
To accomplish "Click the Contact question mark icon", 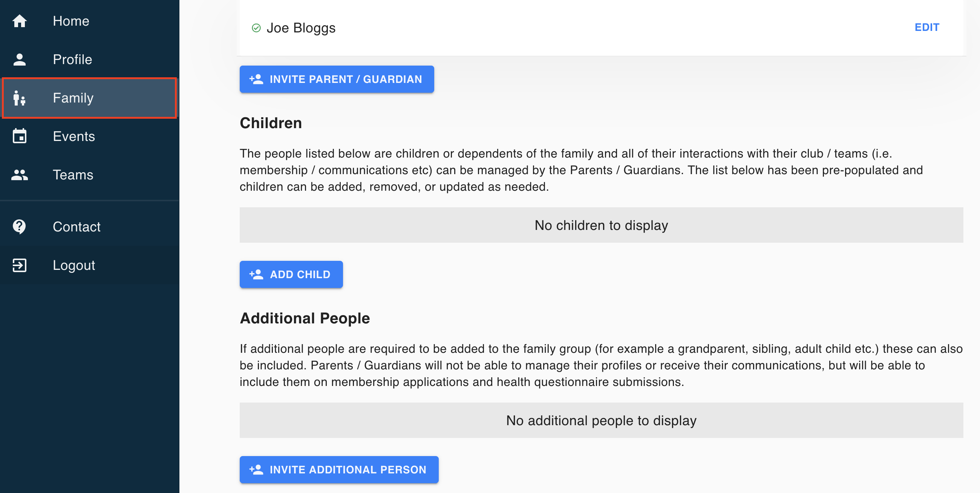I will pos(19,227).
